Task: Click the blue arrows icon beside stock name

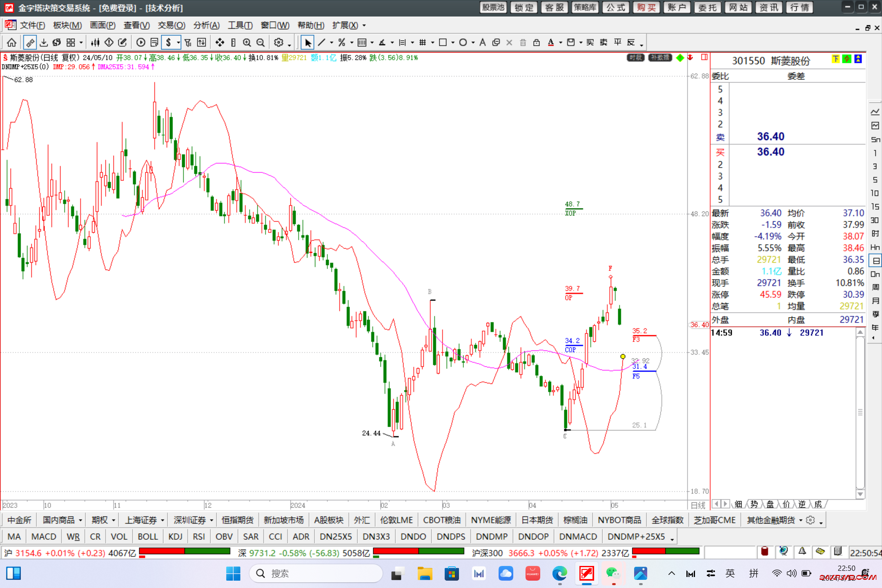Action: click(858, 59)
